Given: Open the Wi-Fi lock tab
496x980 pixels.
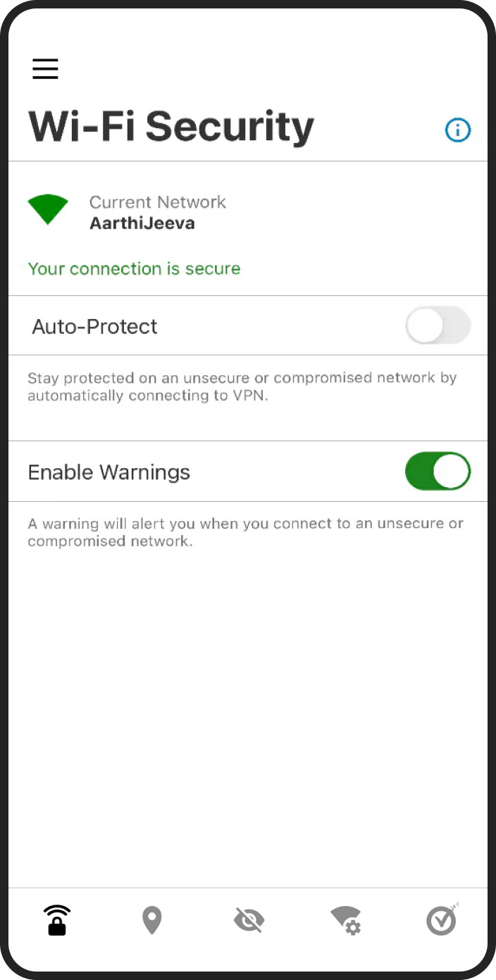Looking at the screenshot, I should 57,920.
